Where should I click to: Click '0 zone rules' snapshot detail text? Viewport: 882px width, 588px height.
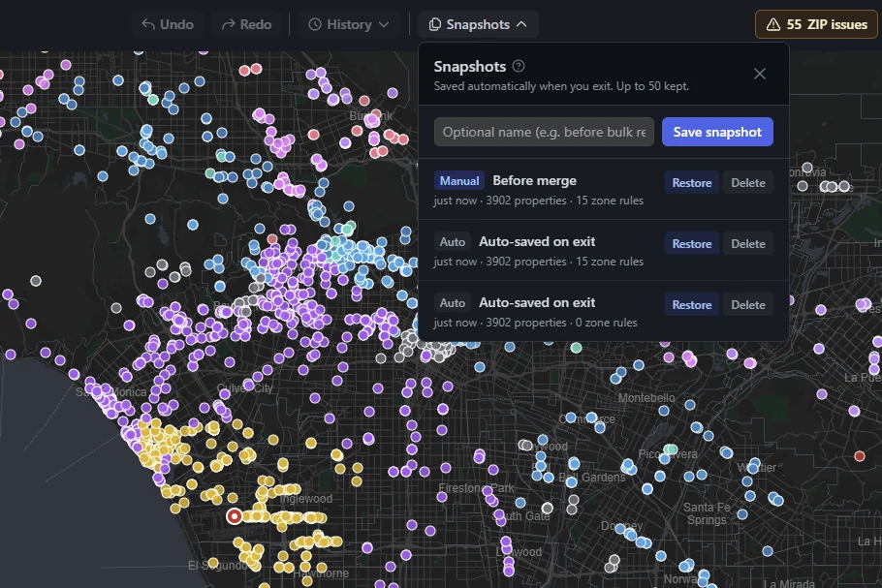[607, 323]
